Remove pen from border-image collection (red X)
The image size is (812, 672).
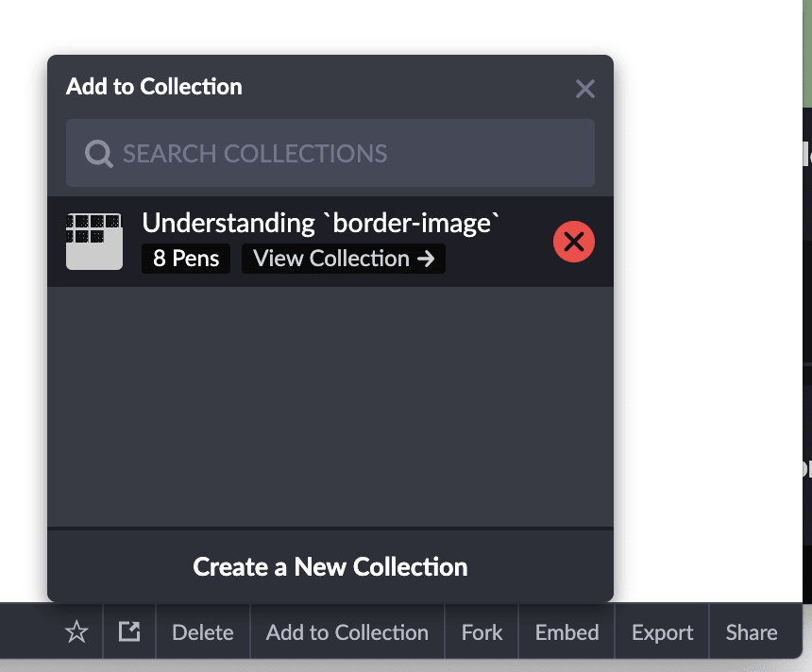(x=574, y=242)
